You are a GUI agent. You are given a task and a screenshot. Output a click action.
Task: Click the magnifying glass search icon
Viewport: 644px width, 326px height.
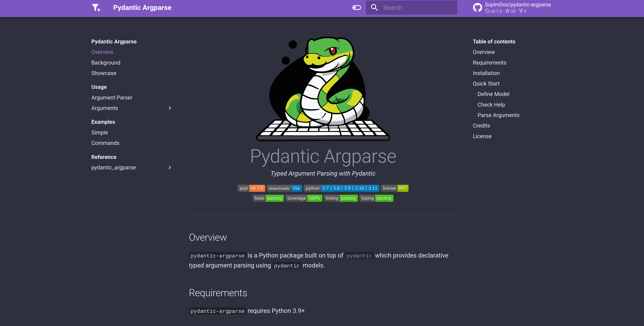click(374, 7)
